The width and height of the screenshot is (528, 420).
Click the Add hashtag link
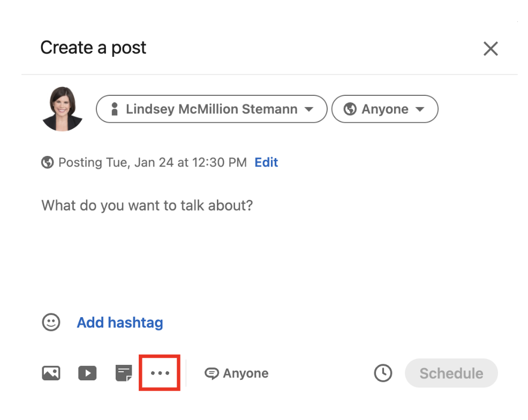tap(120, 322)
